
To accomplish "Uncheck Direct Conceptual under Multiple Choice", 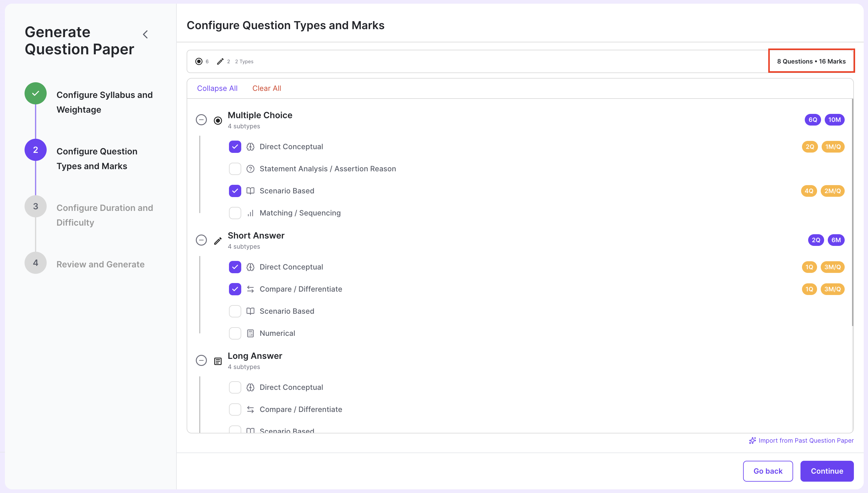I will pos(235,147).
